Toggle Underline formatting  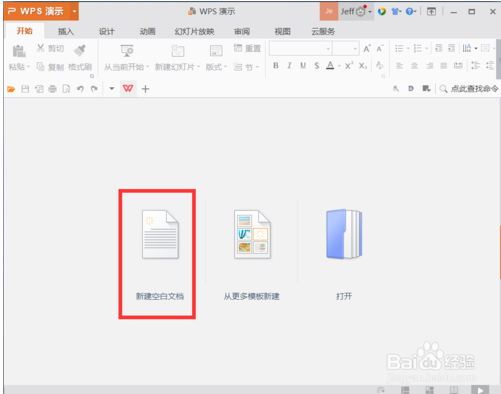coord(303,66)
